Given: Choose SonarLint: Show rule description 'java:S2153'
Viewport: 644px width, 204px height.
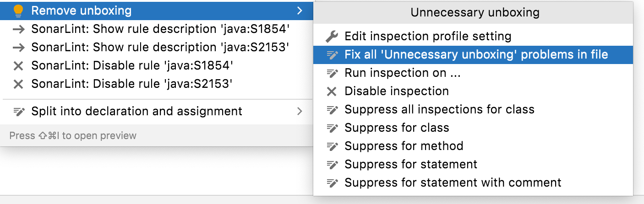Looking at the screenshot, I should (157, 48).
